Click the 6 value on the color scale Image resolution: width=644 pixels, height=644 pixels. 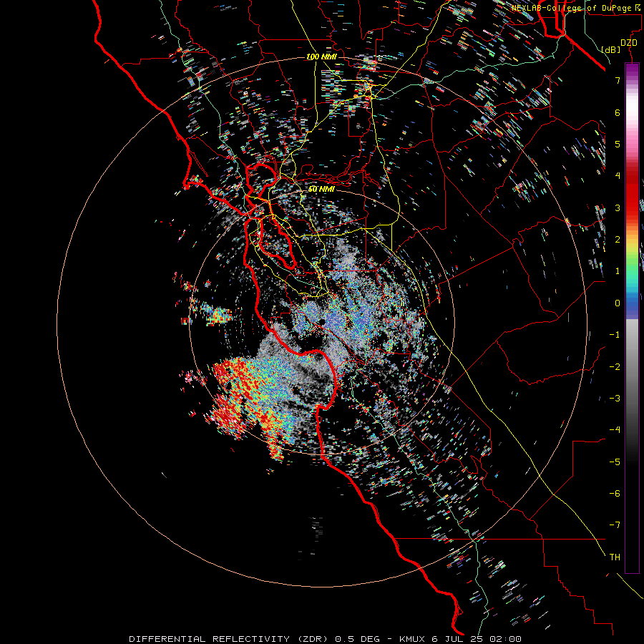pyautogui.click(x=618, y=112)
